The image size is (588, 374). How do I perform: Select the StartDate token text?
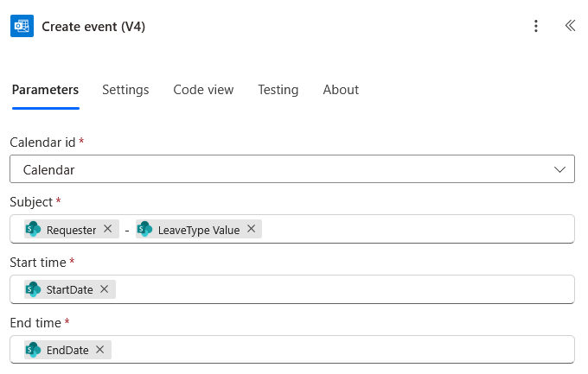70,289
